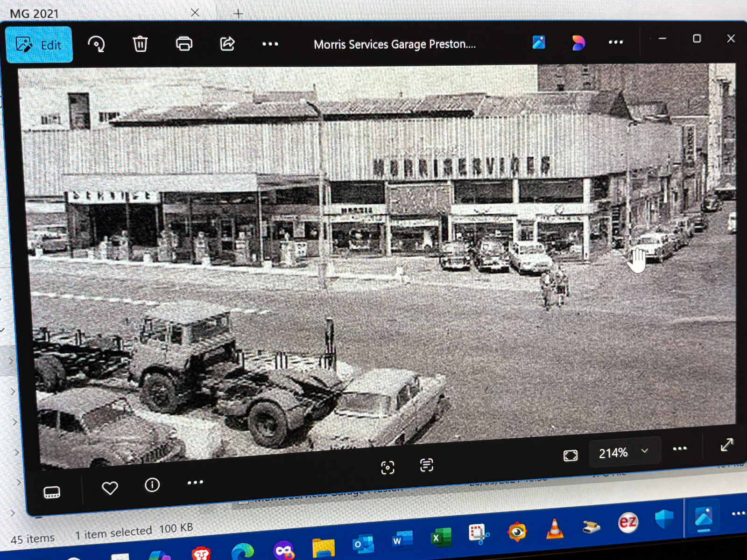
Task: Open Outlook from the taskbar
Action: coord(363,544)
